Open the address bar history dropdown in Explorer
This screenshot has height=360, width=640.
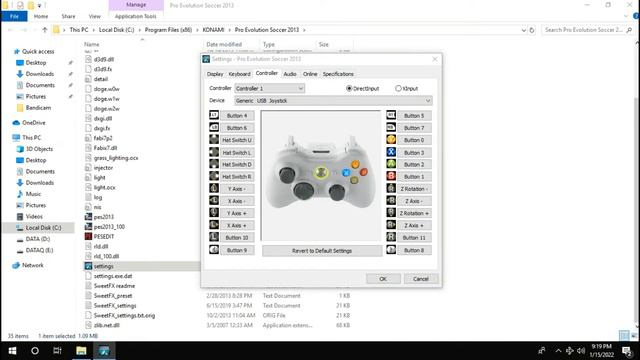click(x=524, y=30)
